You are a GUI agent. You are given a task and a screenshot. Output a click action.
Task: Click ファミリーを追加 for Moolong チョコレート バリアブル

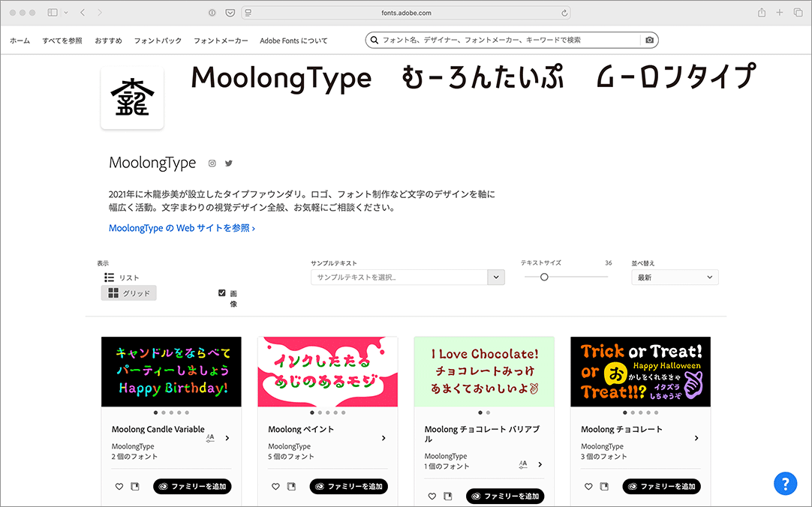tap(505, 496)
